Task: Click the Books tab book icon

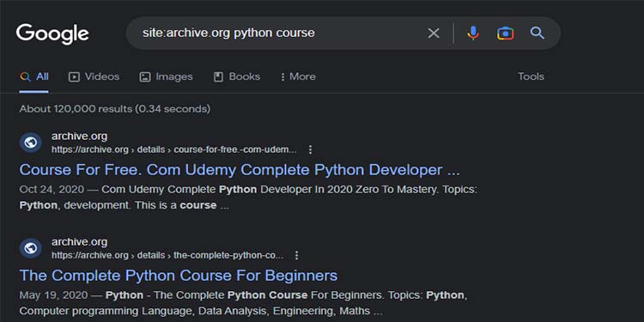Action: [218, 76]
